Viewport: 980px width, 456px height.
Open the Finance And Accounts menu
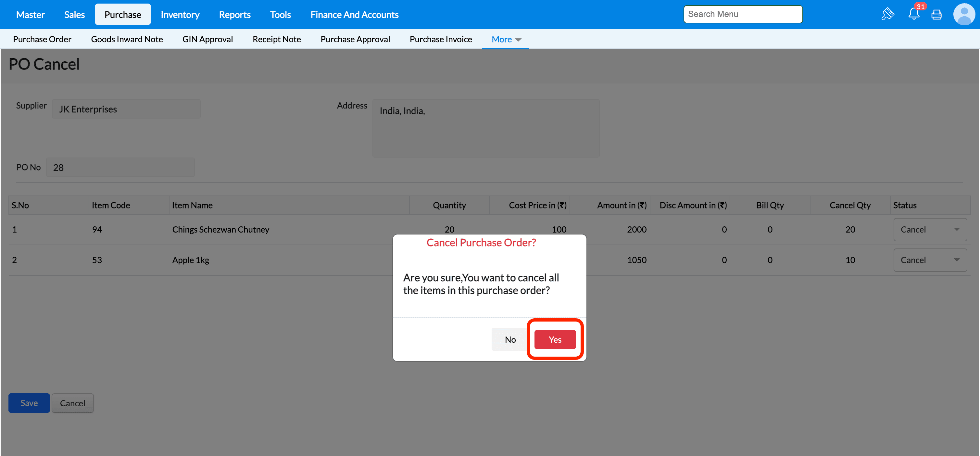click(354, 15)
